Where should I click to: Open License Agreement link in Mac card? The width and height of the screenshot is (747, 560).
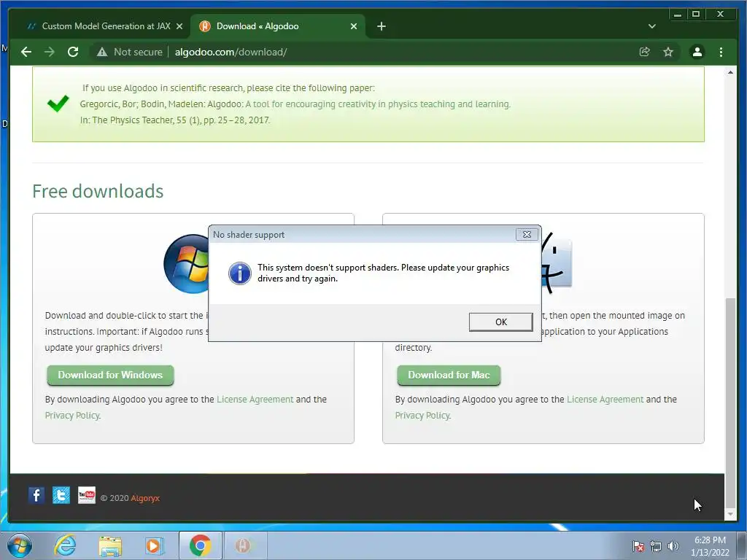click(605, 399)
